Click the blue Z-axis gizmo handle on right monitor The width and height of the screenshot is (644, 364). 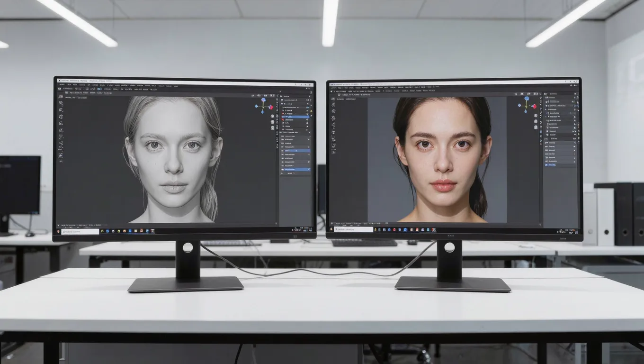[527, 99]
